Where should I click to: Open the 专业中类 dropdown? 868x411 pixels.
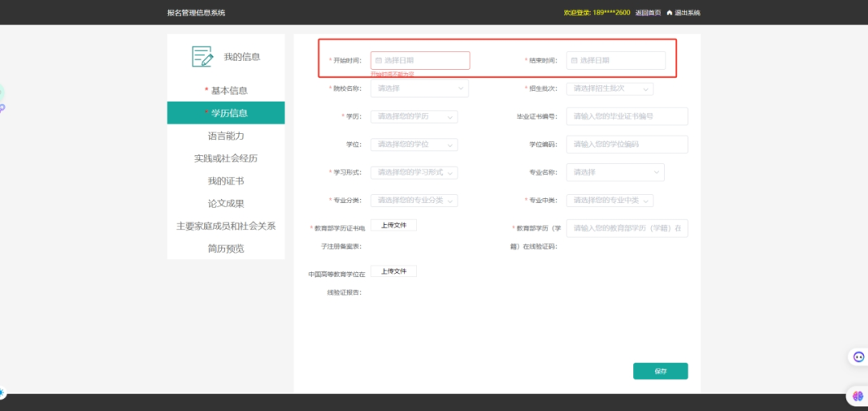pyautogui.click(x=609, y=200)
